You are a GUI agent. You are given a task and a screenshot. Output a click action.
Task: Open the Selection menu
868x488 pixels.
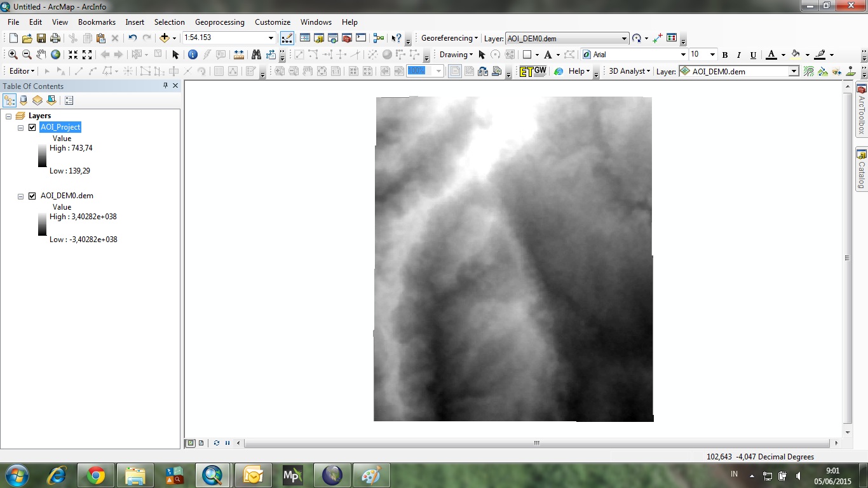(170, 22)
